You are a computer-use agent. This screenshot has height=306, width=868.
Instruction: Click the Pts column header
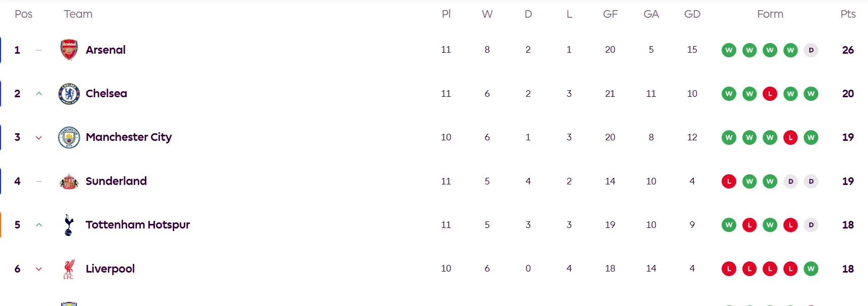coord(848,14)
